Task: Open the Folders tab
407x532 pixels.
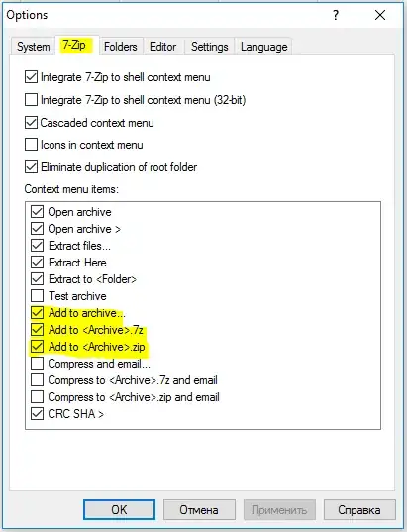Action: click(121, 47)
